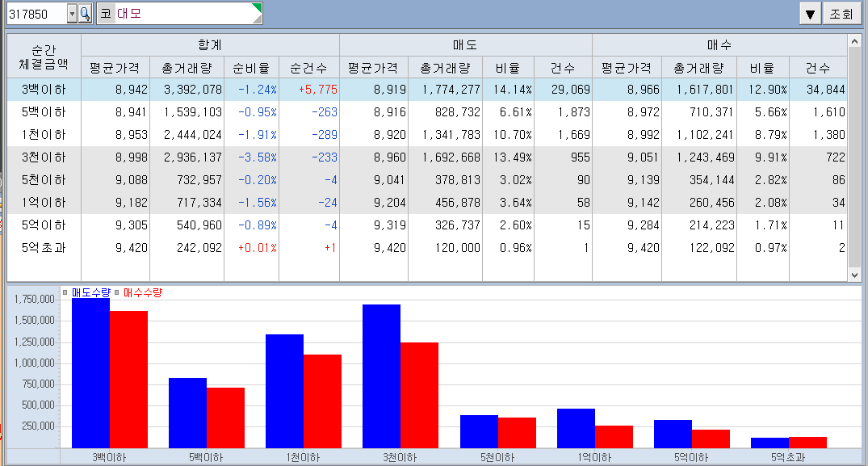Click the red 5억초과 buy bar
The height and width of the screenshot is (466, 868).
point(807,443)
